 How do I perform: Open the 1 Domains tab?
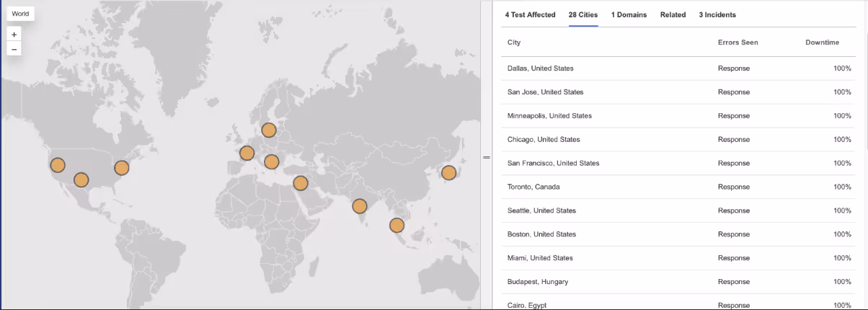pyautogui.click(x=629, y=14)
